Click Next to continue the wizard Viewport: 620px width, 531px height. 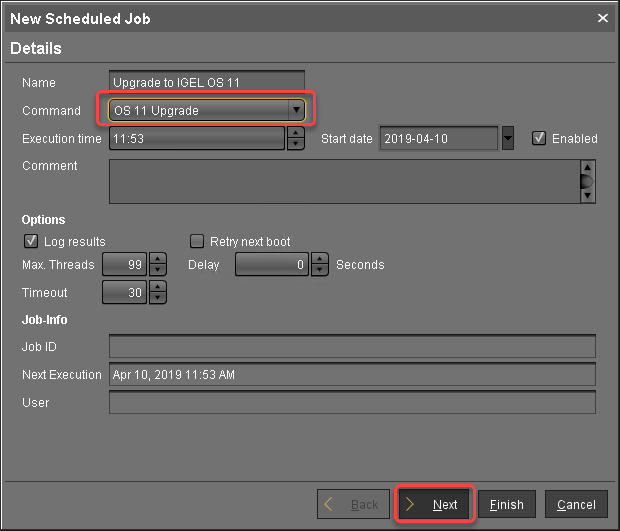pos(434,504)
